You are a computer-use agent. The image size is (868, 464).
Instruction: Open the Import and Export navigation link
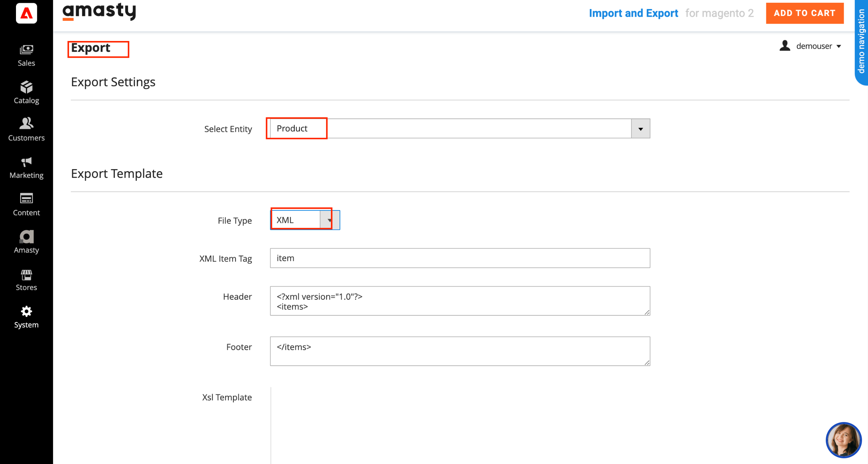(634, 13)
